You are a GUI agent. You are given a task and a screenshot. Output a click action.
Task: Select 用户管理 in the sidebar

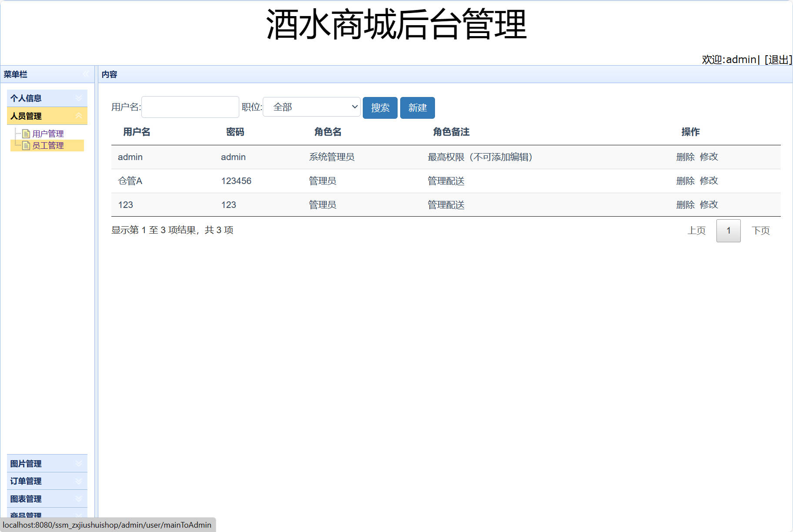pos(47,133)
